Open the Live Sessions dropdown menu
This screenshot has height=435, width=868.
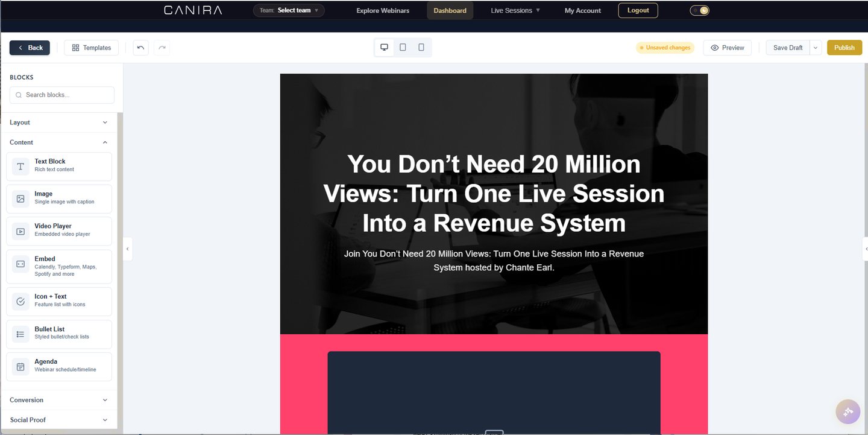[515, 10]
